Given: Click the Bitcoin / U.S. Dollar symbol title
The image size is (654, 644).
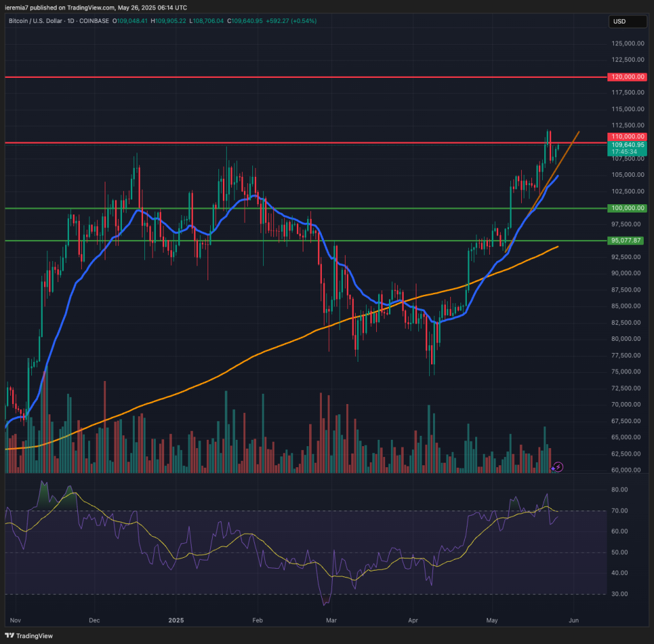Looking at the screenshot, I should (x=36, y=21).
